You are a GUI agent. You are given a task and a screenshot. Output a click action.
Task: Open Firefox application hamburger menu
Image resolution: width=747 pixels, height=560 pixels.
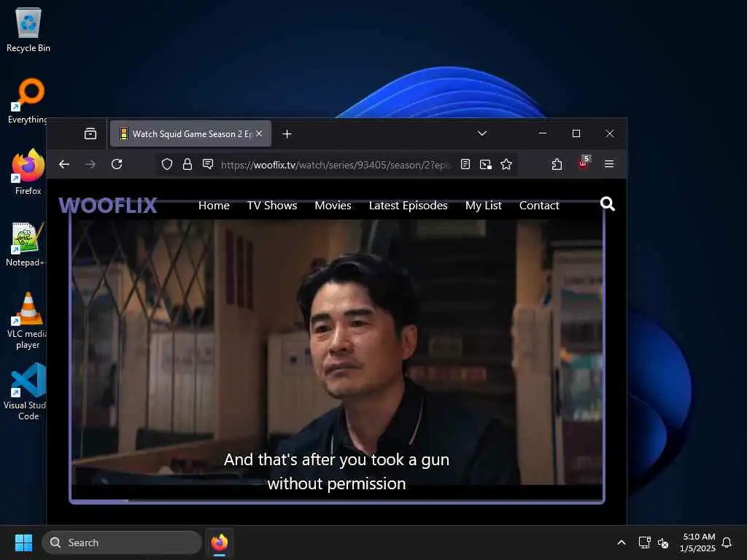(609, 164)
